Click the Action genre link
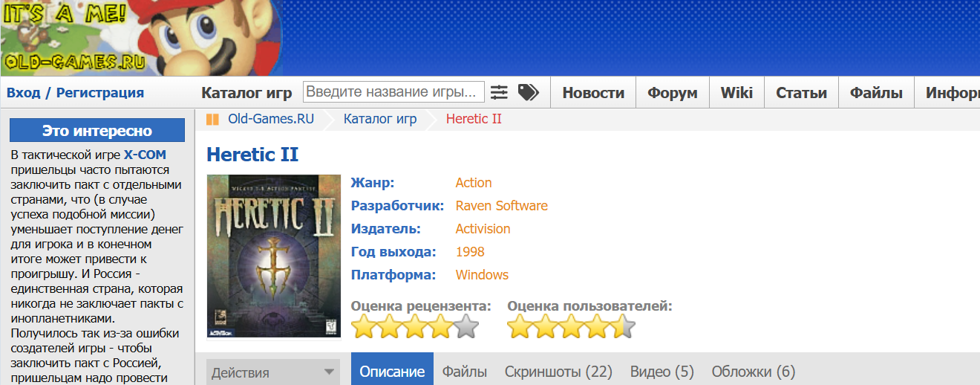 pos(474,183)
